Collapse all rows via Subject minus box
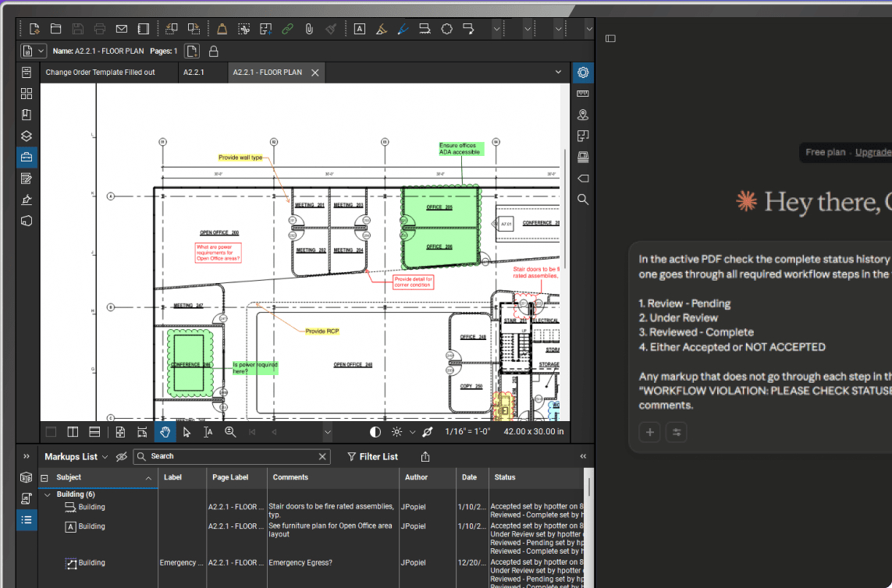Viewport: 892px width, 588px height. point(44,478)
